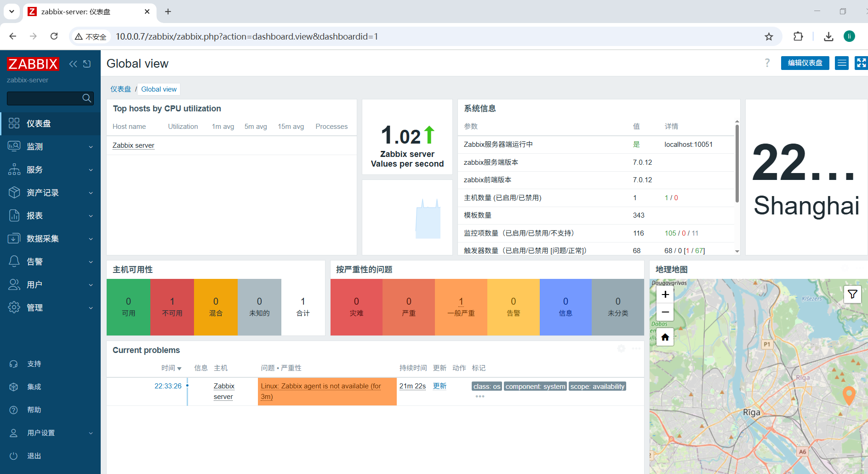Expand the 告警 alerts chevron

tap(91, 262)
